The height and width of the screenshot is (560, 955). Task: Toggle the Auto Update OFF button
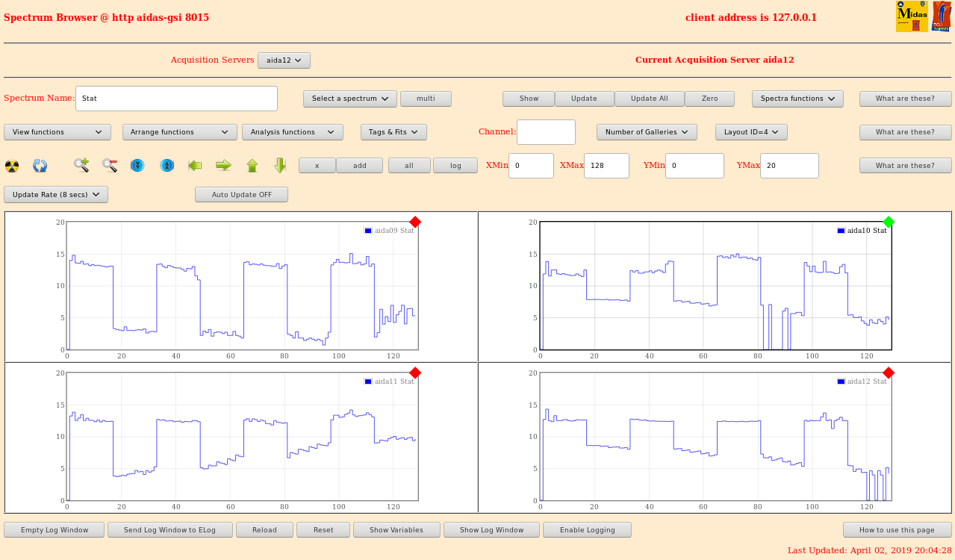click(x=241, y=195)
